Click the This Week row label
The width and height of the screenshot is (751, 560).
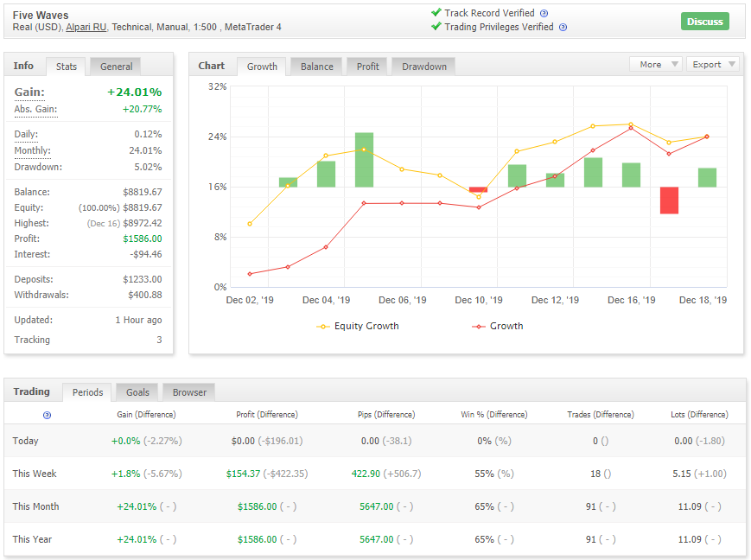(x=35, y=474)
